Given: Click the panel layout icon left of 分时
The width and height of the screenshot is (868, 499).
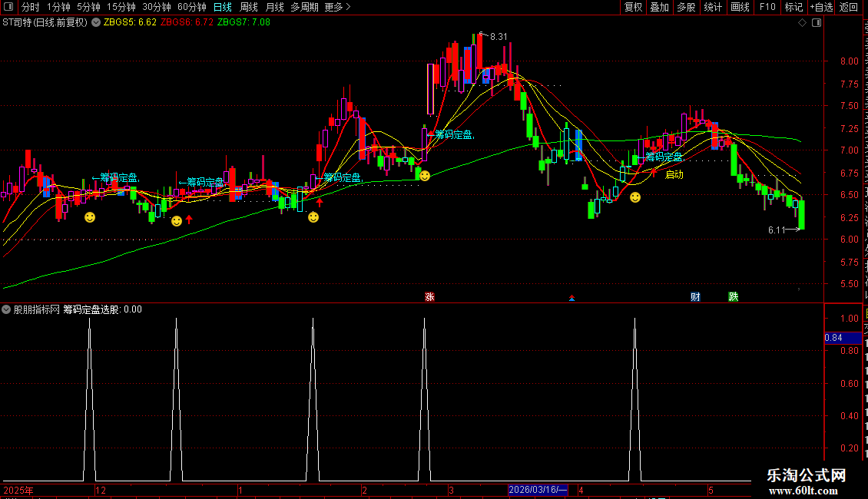Looking at the screenshot, I should [8, 7].
